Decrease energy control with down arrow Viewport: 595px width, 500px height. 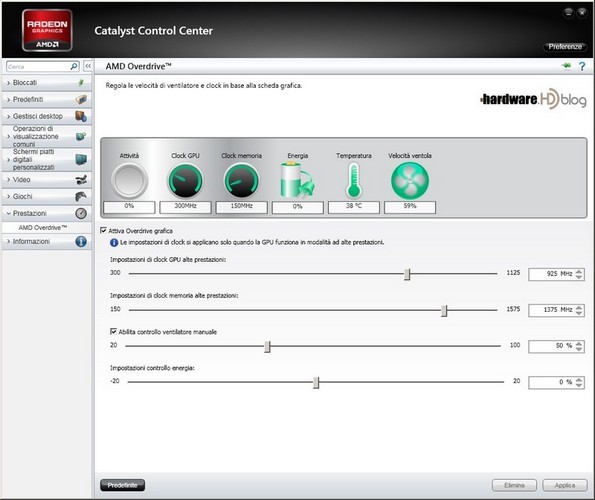579,385
